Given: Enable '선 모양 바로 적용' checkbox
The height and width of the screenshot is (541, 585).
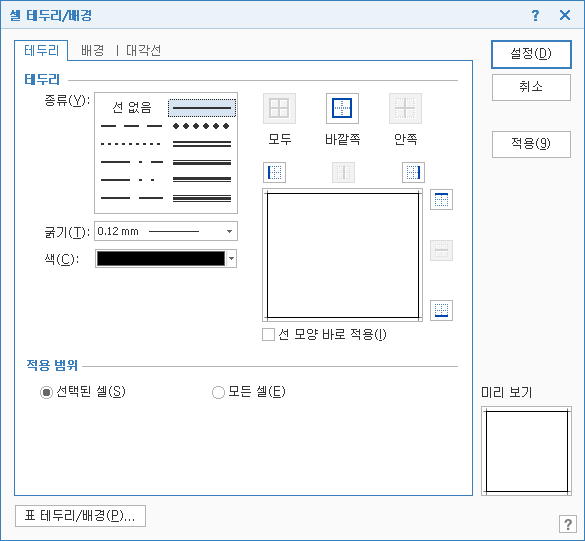Looking at the screenshot, I should pyautogui.click(x=268, y=335).
